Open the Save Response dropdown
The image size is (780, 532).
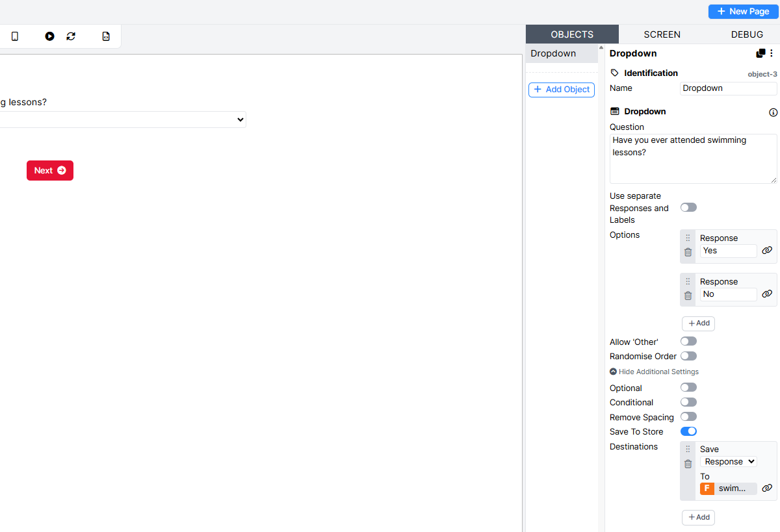[x=729, y=461]
